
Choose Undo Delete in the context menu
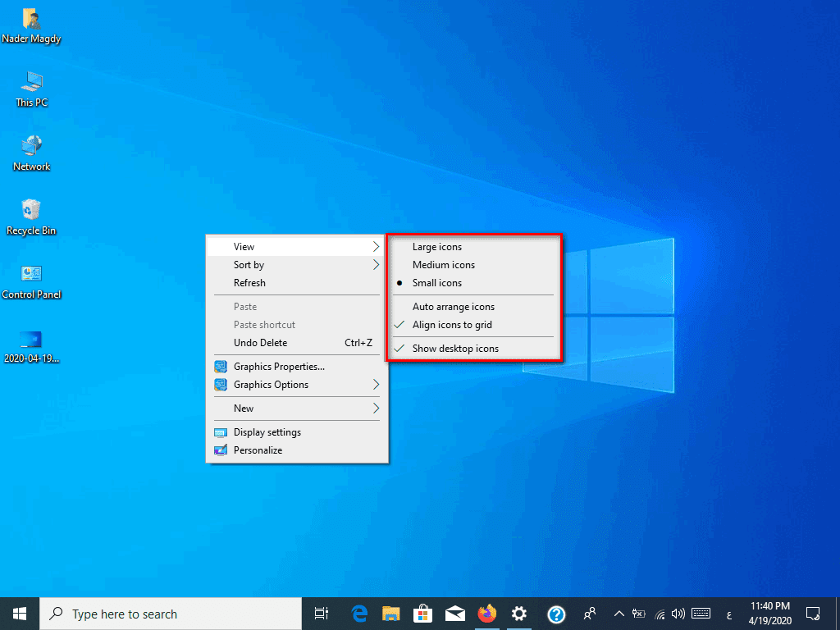click(297, 343)
